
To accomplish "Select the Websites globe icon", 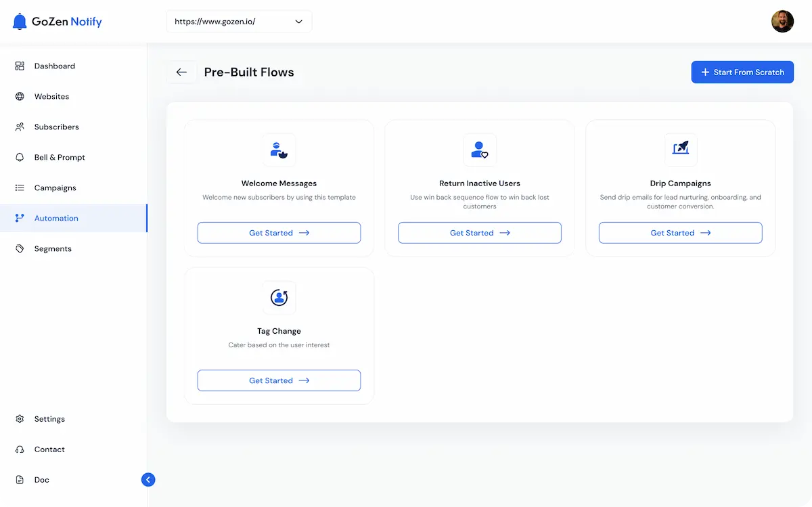I will coord(19,96).
